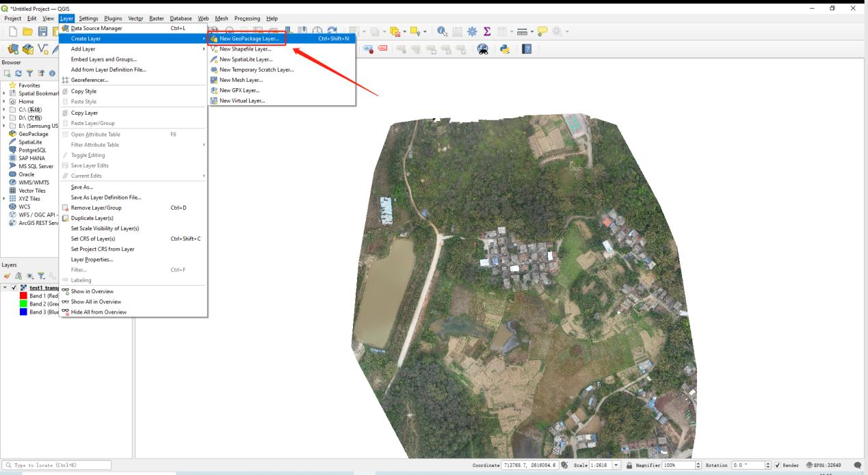
Task: Choose New Shapefile Layer from submenu
Action: coord(245,49)
